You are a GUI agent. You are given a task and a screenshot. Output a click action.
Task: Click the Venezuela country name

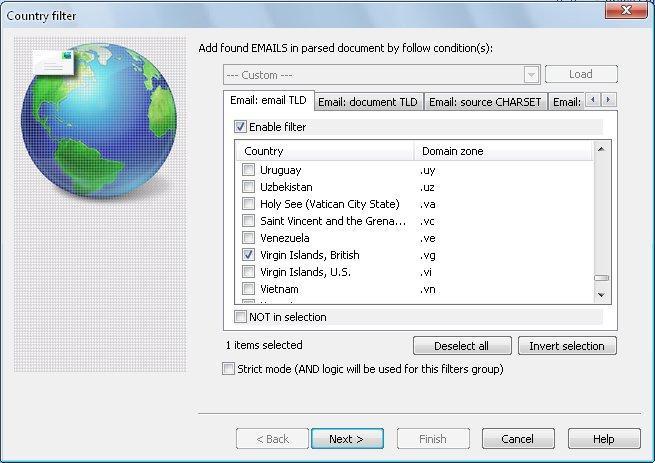[285, 238]
